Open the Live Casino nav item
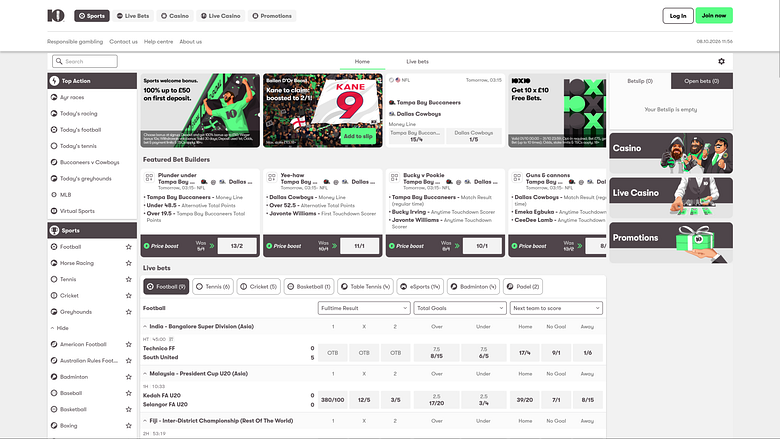This screenshot has height=439, width=780. click(220, 16)
